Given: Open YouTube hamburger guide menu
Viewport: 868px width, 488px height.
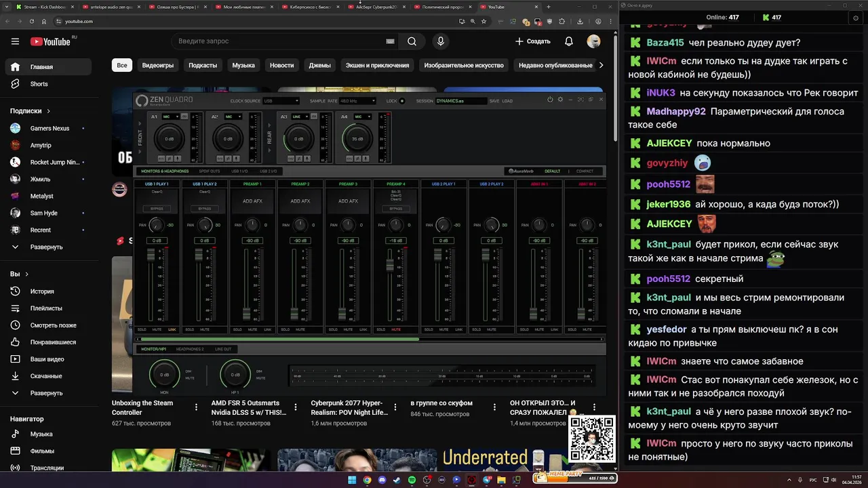Looking at the screenshot, I should [x=15, y=41].
